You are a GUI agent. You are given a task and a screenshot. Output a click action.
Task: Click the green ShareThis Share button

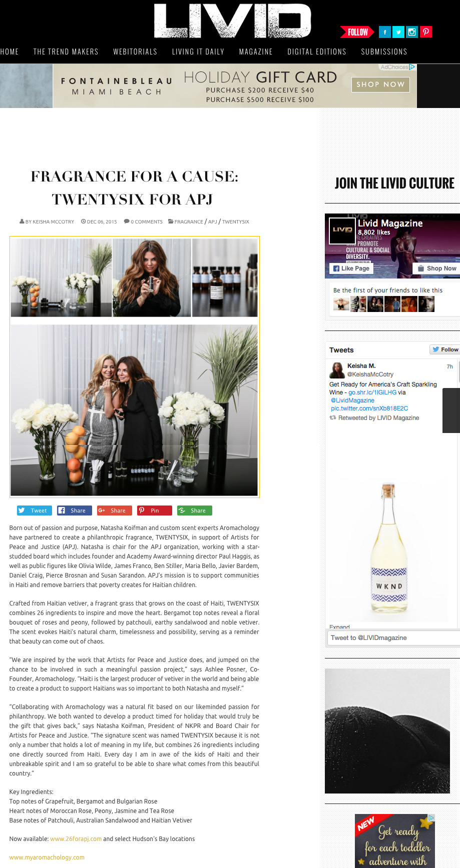tap(195, 510)
